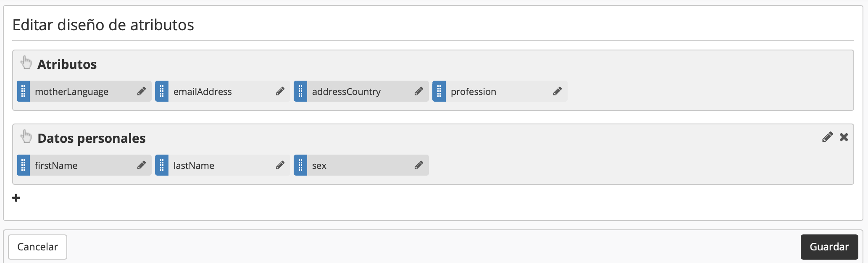Select the lastName drag handle
Viewport: 868px width, 263px height.
pyautogui.click(x=162, y=165)
